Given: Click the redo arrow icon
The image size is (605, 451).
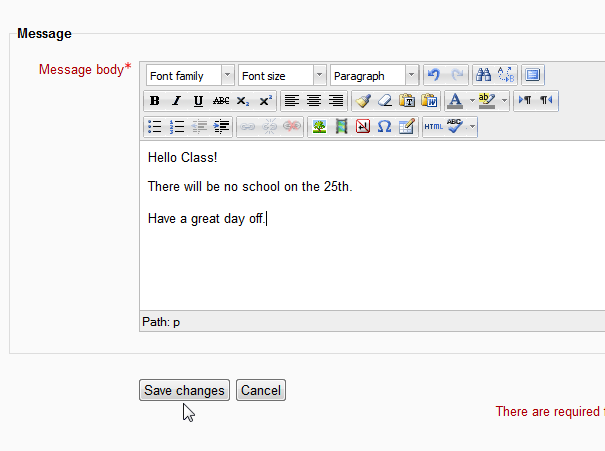Looking at the screenshot, I should click(457, 74).
